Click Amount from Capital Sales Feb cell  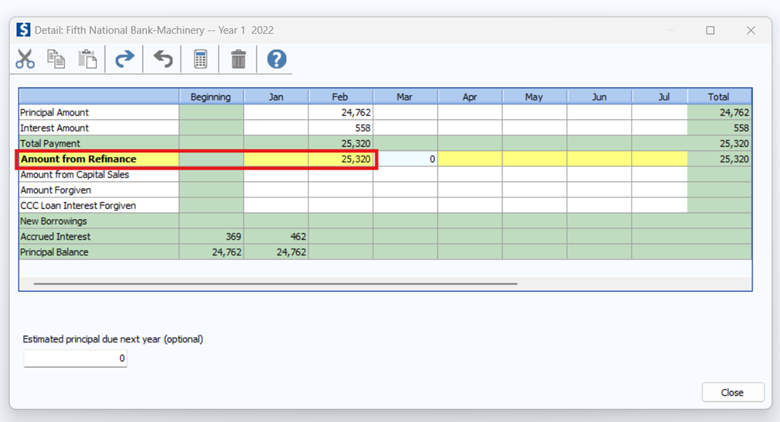pyautogui.click(x=341, y=175)
